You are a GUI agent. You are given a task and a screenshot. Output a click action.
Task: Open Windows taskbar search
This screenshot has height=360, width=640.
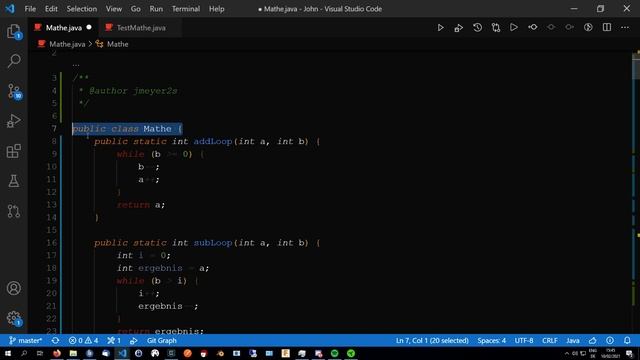(x=24, y=353)
